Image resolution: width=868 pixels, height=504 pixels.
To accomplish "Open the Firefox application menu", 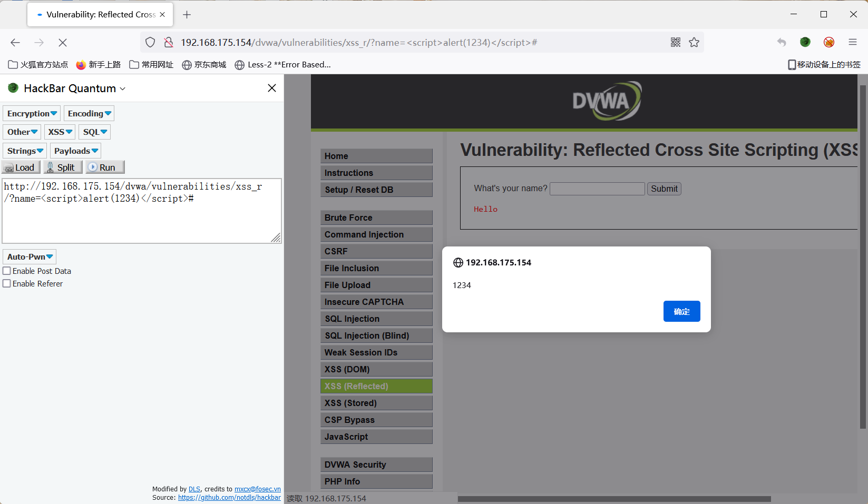I will point(853,42).
